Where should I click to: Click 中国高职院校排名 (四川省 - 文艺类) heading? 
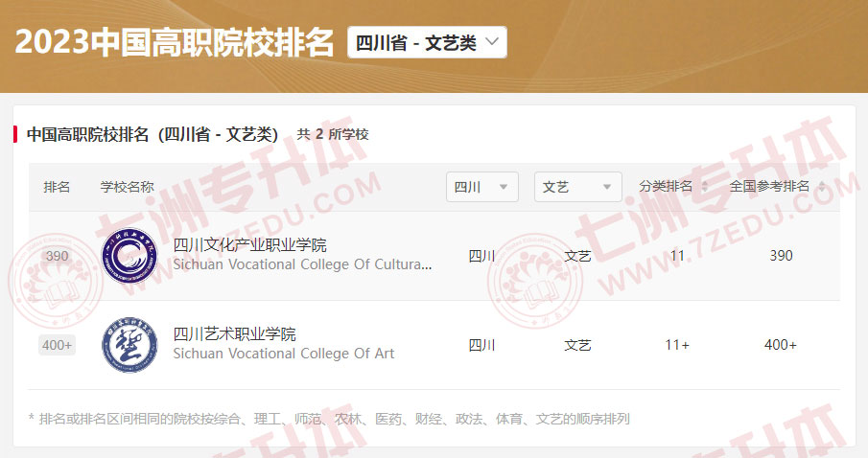click(x=152, y=134)
